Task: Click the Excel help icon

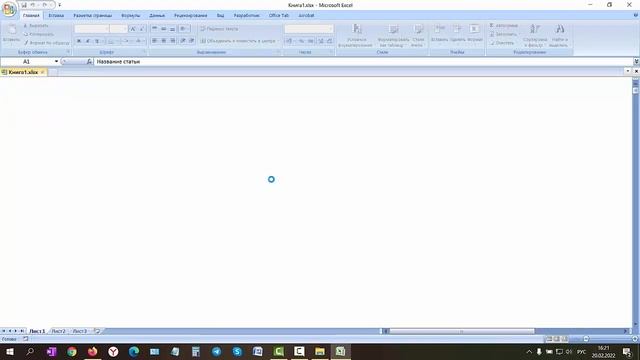Action: tap(636, 16)
